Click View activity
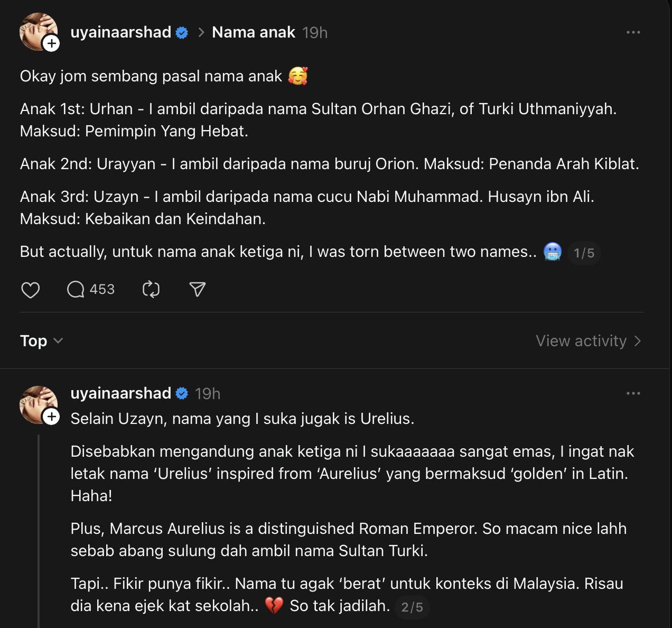This screenshot has width=672, height=628. click(581, 341)
